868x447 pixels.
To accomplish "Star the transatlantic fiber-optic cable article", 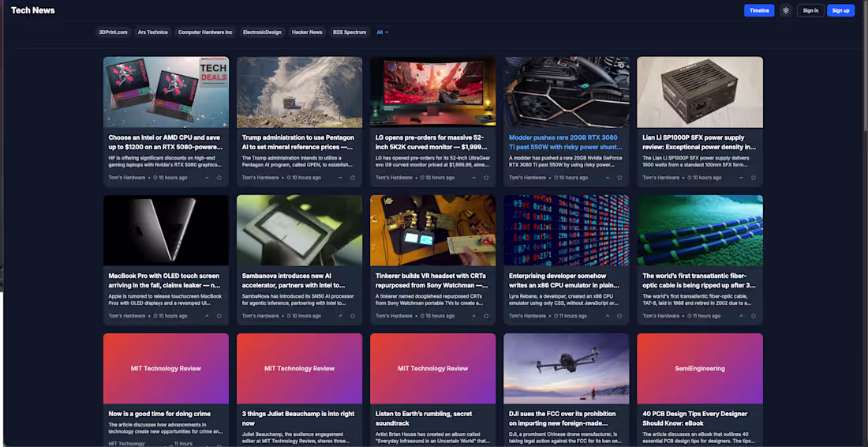I will (x=754, y=316).
